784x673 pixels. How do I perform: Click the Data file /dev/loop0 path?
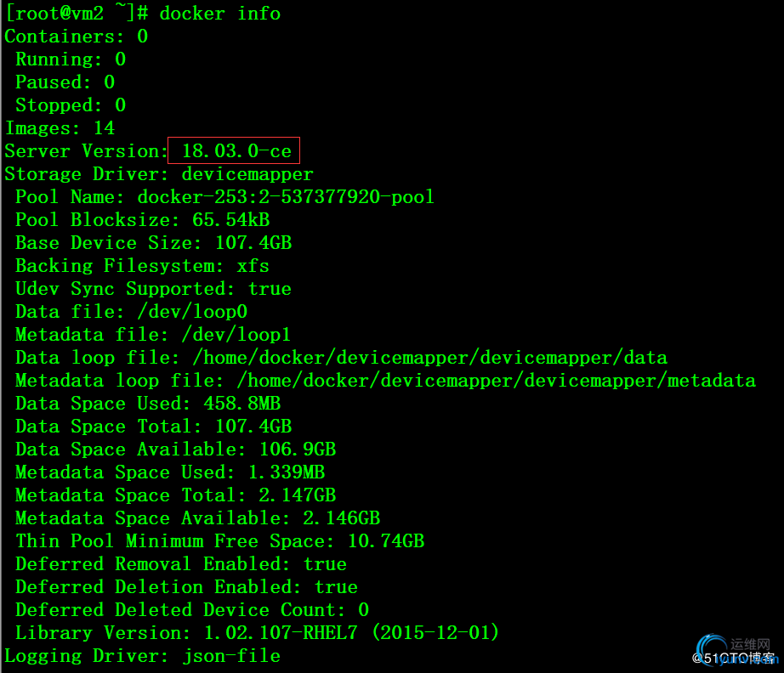pyautogui.click(x=192, y=312)
